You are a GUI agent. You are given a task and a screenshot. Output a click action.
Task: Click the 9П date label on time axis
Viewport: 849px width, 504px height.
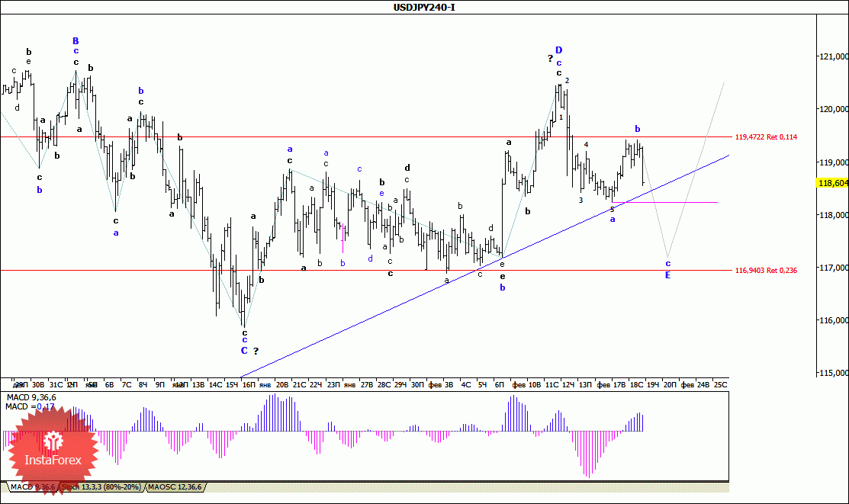click(x=159, y=384)
